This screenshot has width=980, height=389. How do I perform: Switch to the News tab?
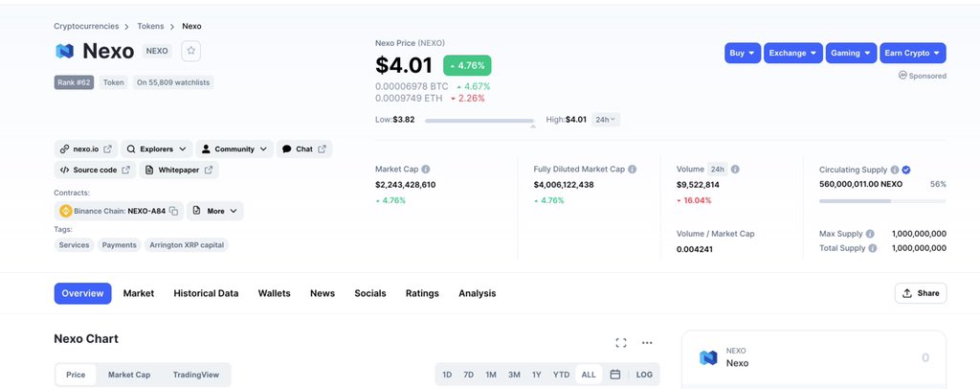click(323, 293)
